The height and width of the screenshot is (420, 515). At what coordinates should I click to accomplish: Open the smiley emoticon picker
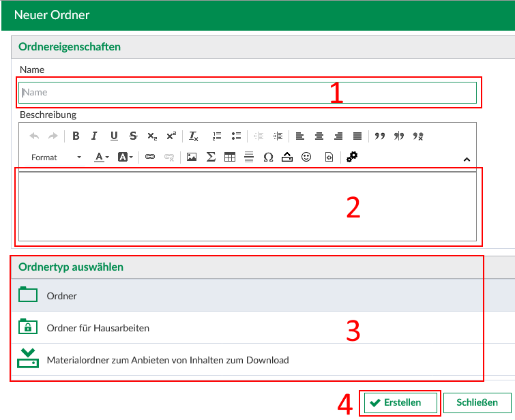click(x=306, y=157)
